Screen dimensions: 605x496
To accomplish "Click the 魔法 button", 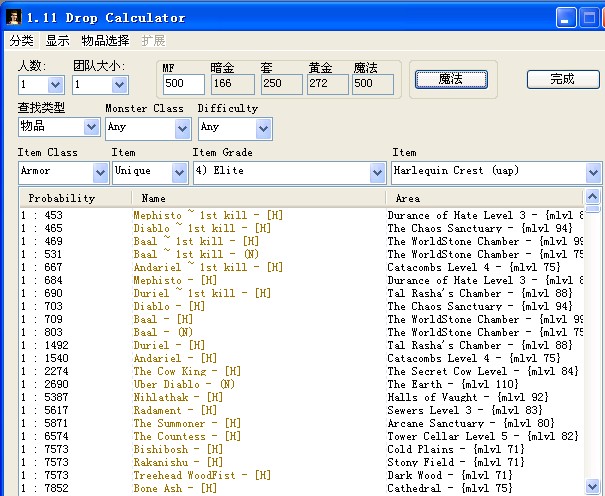I will 451,79.
